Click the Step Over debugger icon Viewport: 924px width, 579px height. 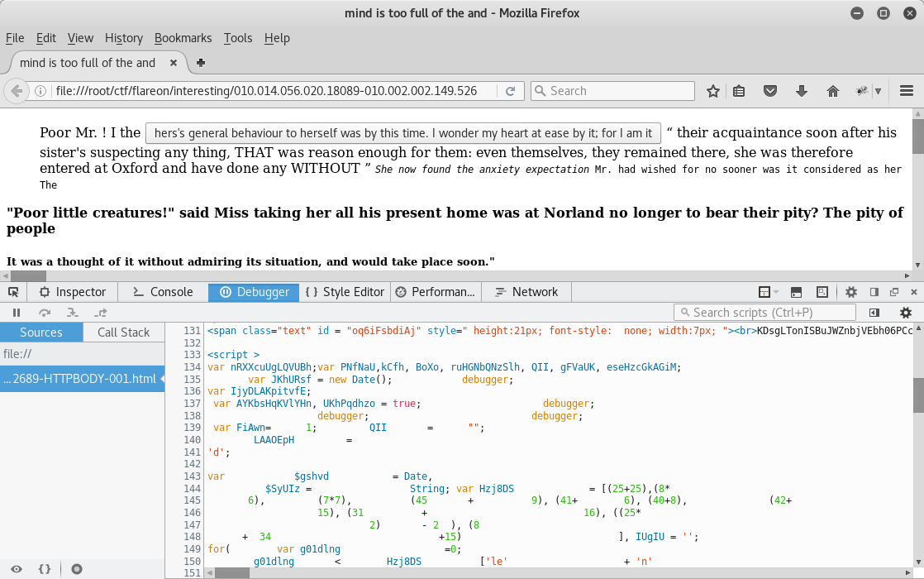(x=44, y=313)
